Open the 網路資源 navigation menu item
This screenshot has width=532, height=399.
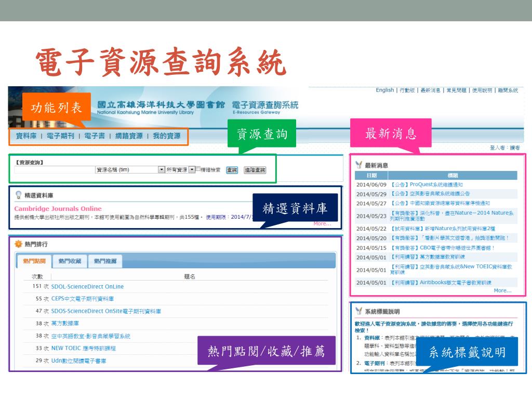(129, 136)
